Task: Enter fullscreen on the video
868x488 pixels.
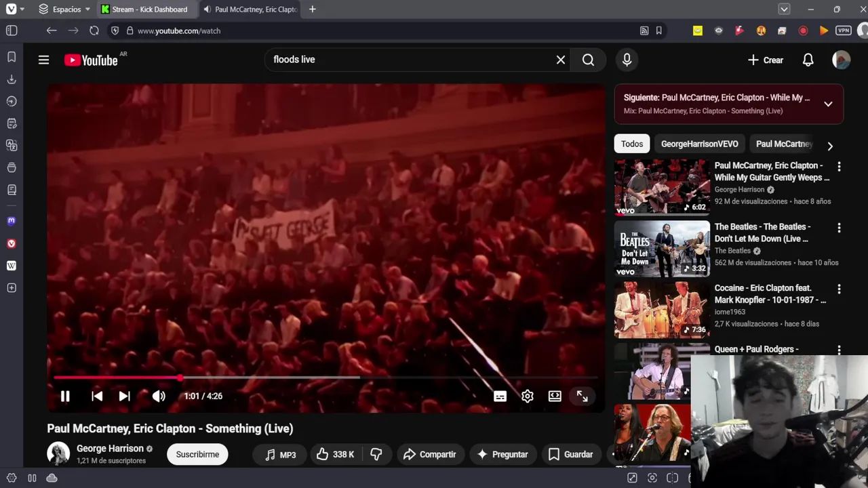Action: [582, 396]
